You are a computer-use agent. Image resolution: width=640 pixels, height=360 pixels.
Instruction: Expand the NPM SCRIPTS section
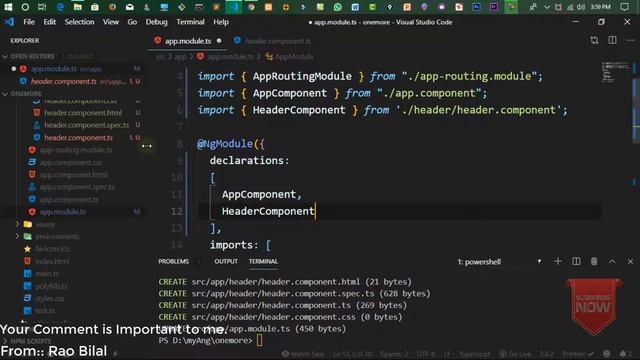coord(31,341)
